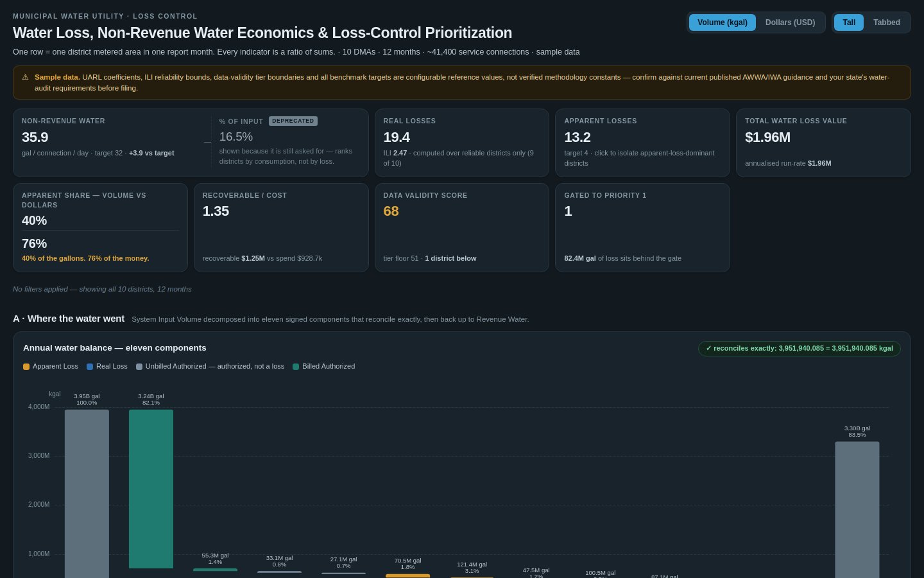Click the 121.4M gal 3.1% bar label
The width and height of the screenshot is (924, 578).
[472, 568]
